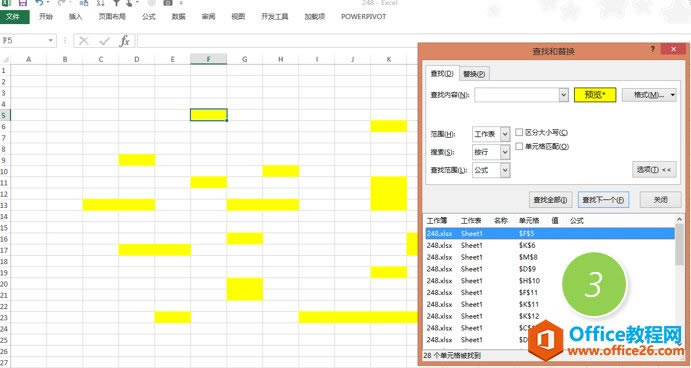691x368 pixels.
Task: Open the 数据 ribbon tab
Action: pos(178,17)
